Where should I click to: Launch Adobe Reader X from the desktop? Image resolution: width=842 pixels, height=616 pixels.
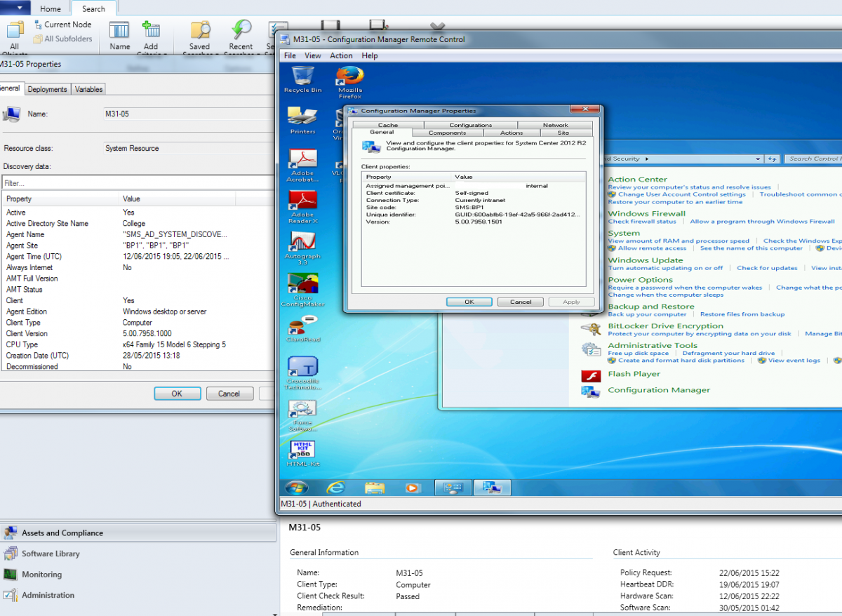pos(302,206)
